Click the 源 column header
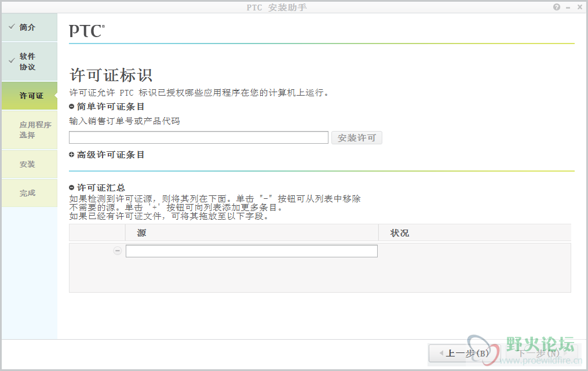The width and height of the screenshot is (588, 371). click(x=251, y=232)
